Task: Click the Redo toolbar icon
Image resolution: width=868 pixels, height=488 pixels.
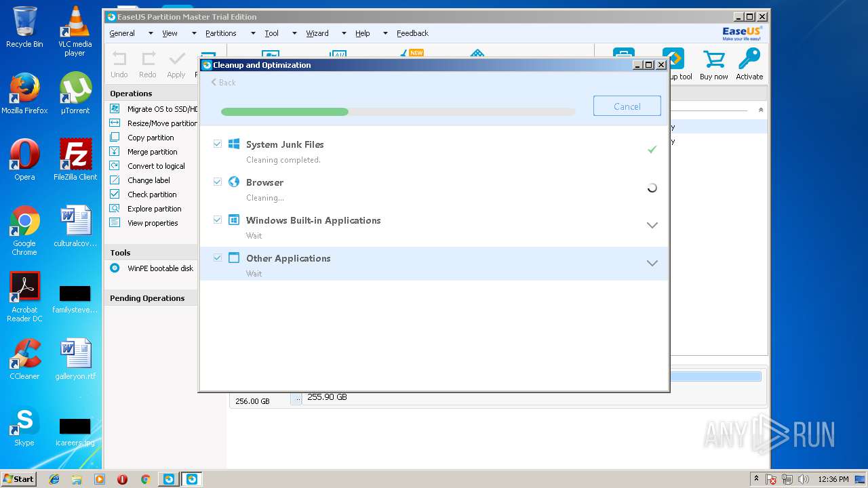Action: [x=148, y=59]
